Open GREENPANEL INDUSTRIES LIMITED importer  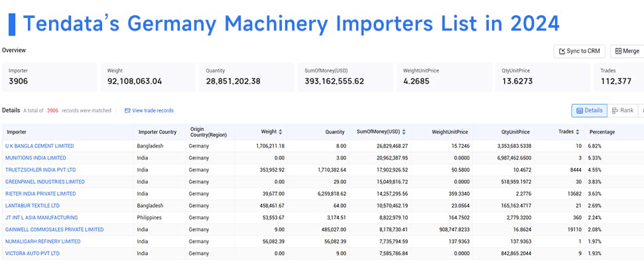45,182
